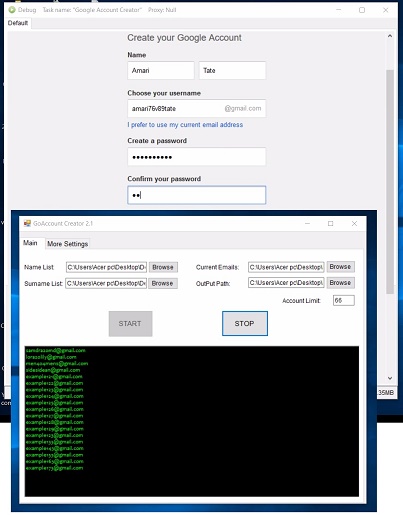Click the scroll down arrow of the signup page
Viewport: 403px width, 515px height.
pos(390,378)
